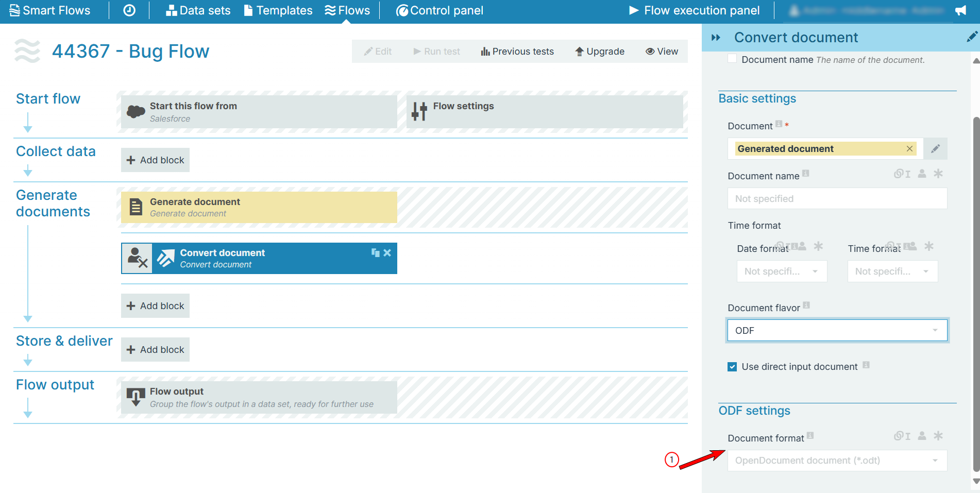Click the pencil icon in panel header
The image size is (980, 493).
(972, 37)
